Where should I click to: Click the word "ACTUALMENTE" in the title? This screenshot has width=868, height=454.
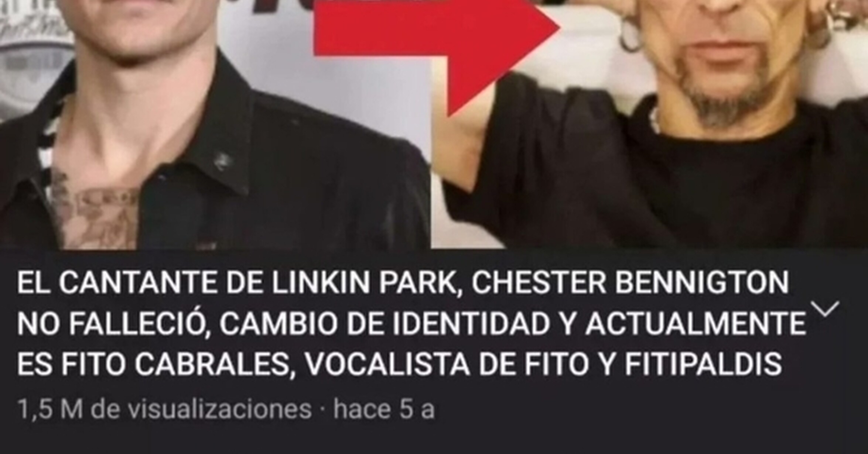coord(695,324)
